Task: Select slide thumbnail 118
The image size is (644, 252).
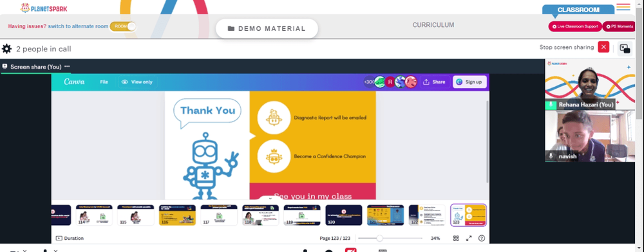Action: tap(260, 215)
